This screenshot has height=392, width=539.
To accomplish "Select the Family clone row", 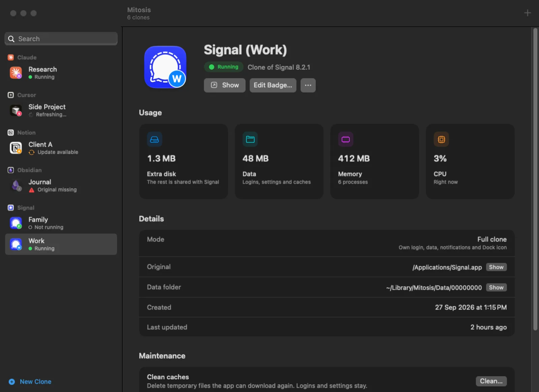I will click(x=61, y=223).
